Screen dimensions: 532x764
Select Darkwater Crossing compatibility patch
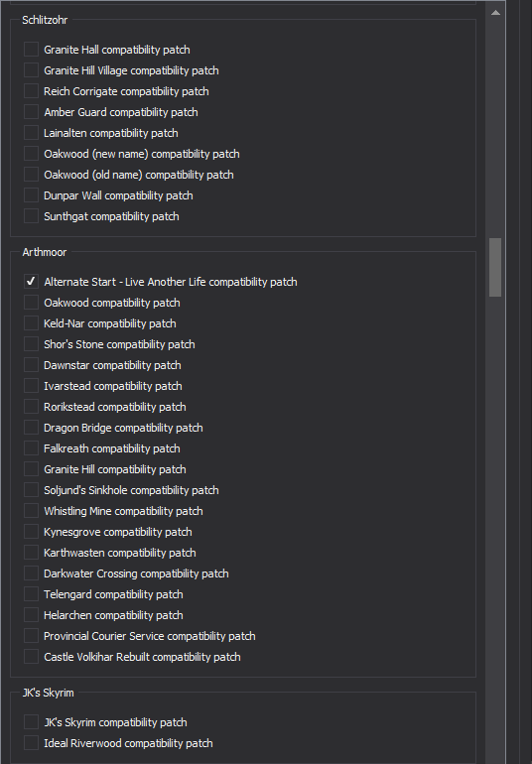pyautogui.click(x=31, y=573)
